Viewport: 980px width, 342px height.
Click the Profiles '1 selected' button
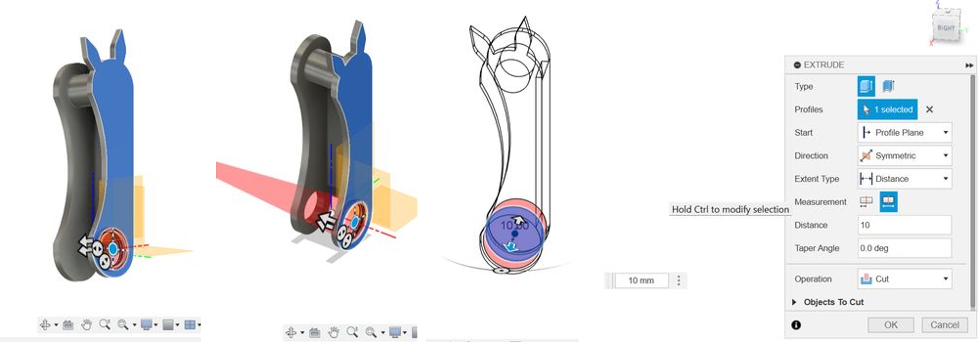point(887,109)
